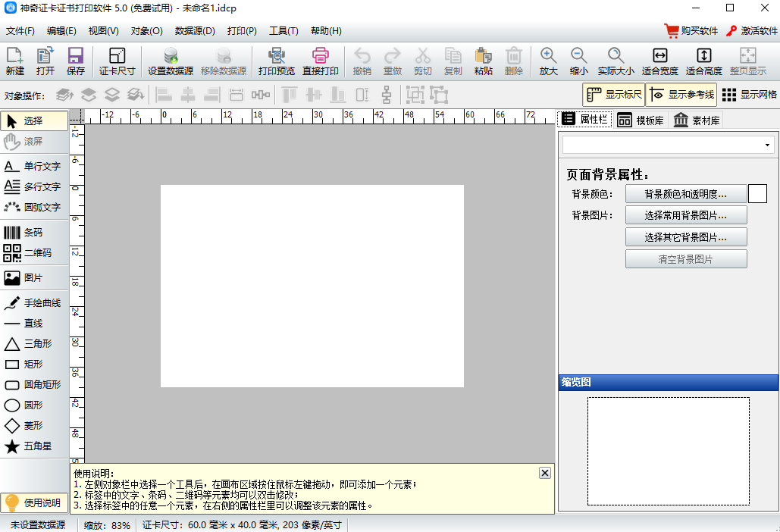Select the 手绘曲线 freehand curve tool
780x532 pixels.
click(34, 303)
